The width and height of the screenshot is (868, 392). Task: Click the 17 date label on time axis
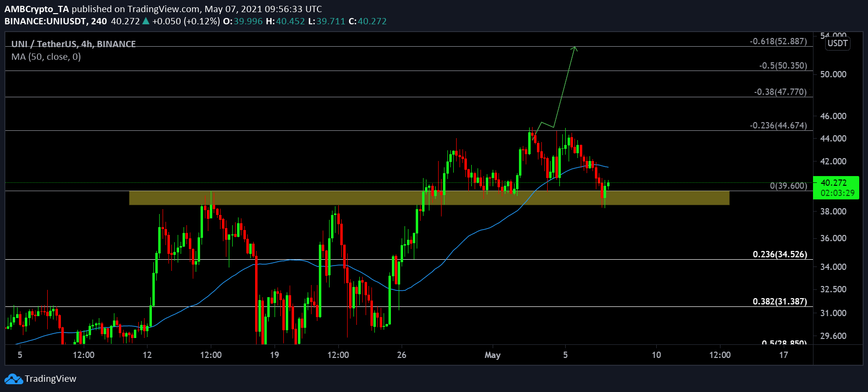coord(783,355)
